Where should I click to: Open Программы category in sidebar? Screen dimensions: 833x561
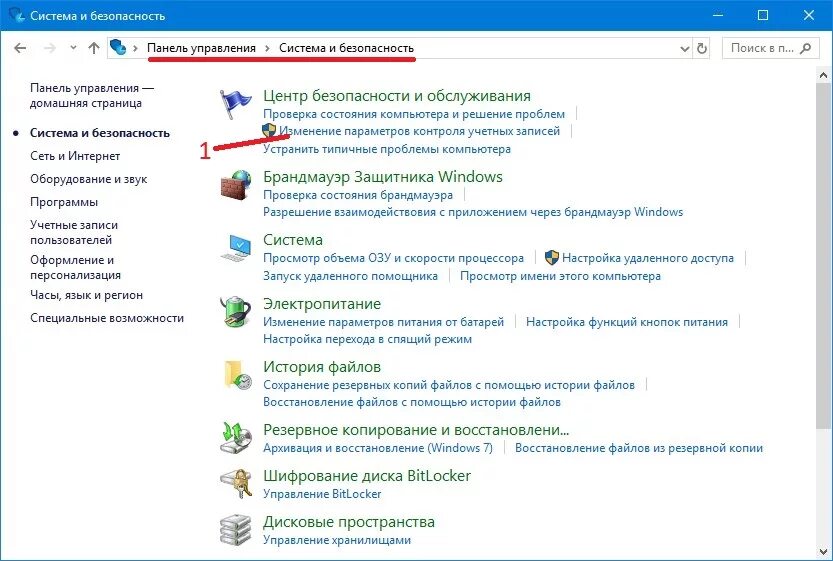pos(64,202)
